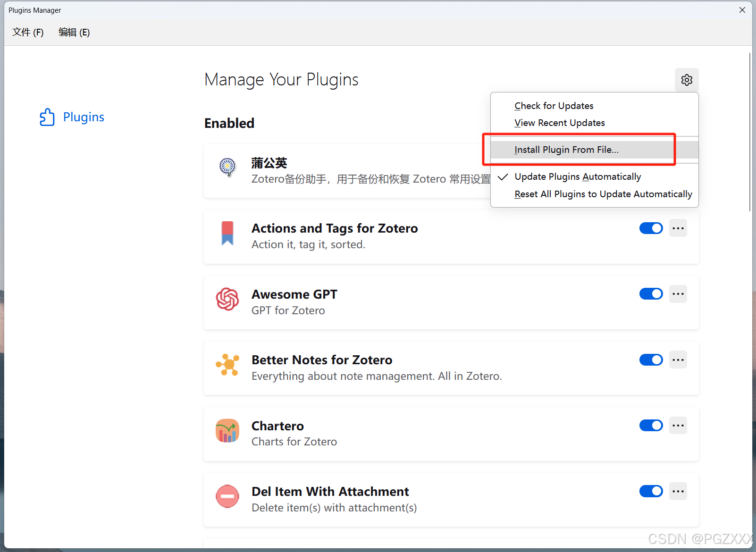Click the Chartero plugin title
The width and height of the screenshot is (756, 552).
[277, 426]
